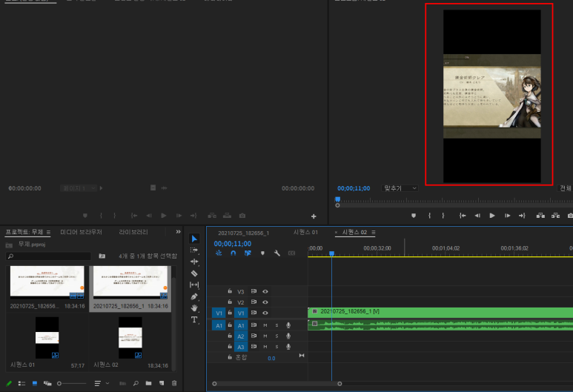Viewport: 573px width, 392px height.
Task: Select the Selection tool arrow
Action: point(194,239)
